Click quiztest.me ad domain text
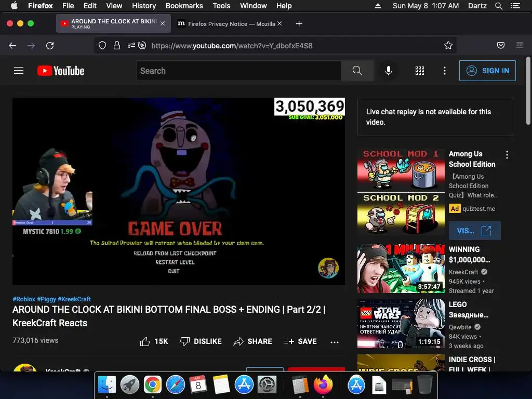The image size is (532, 399). [478, 209]
